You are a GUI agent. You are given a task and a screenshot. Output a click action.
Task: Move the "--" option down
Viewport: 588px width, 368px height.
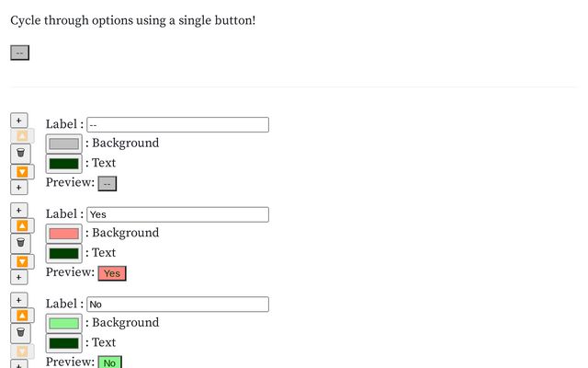(x=22, y=172)
